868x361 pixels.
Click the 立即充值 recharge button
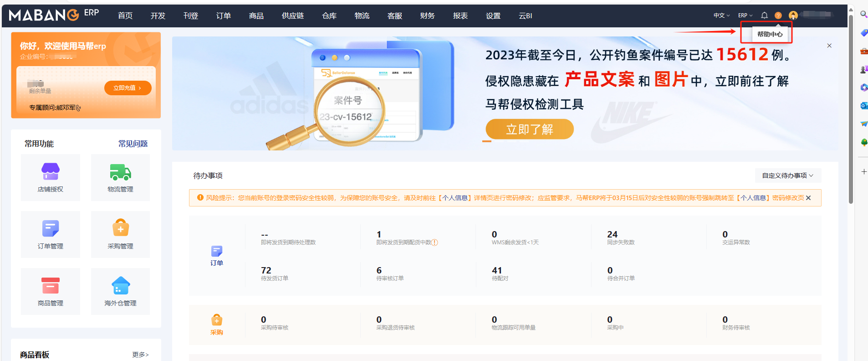(128, 88)
